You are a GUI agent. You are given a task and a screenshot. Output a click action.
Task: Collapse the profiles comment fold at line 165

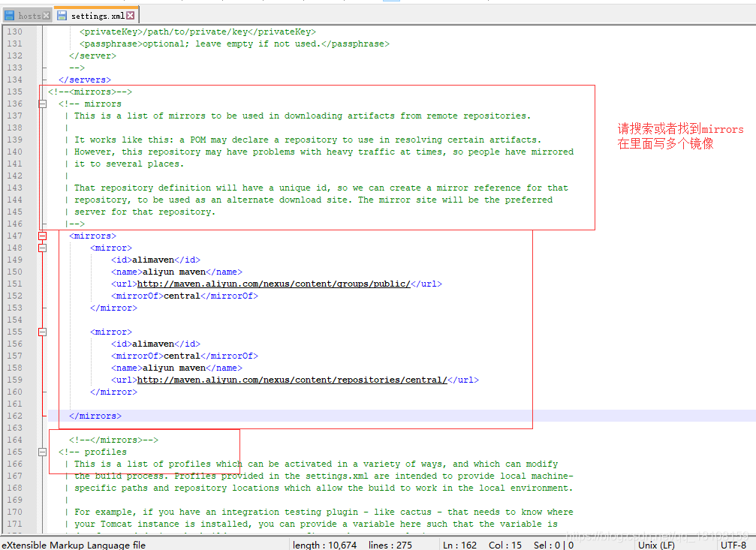[x=43, y=452]
